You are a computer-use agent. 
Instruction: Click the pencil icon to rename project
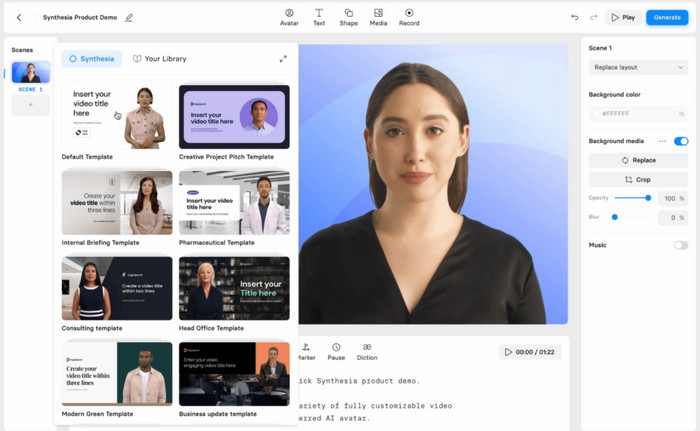[129, 17]
